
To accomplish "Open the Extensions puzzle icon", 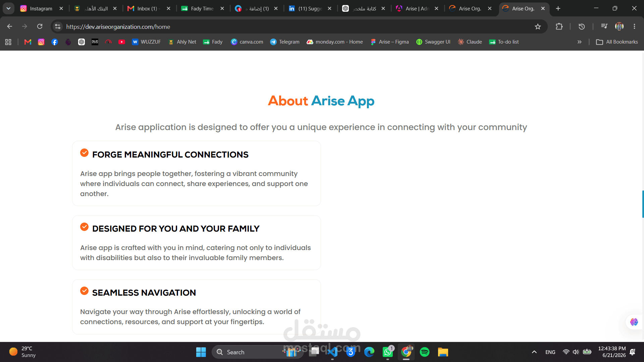I will pyautogui.click(x=559, y=26).
